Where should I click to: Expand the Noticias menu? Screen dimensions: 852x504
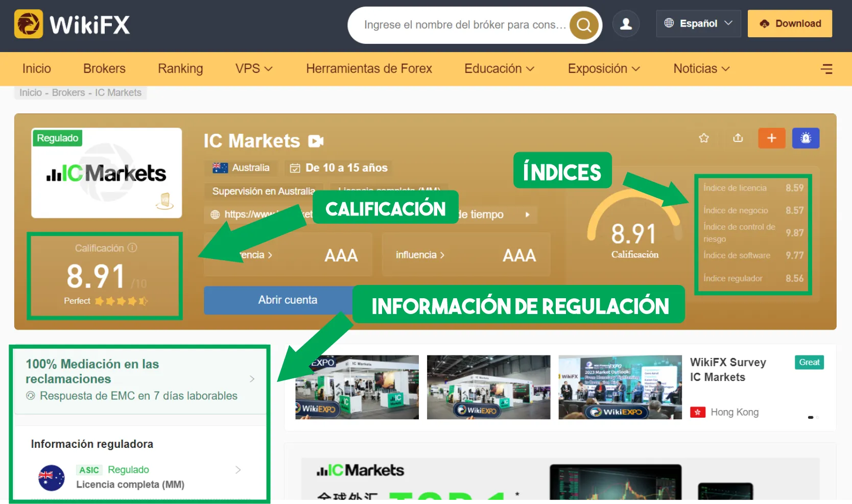tap(701, 68)
